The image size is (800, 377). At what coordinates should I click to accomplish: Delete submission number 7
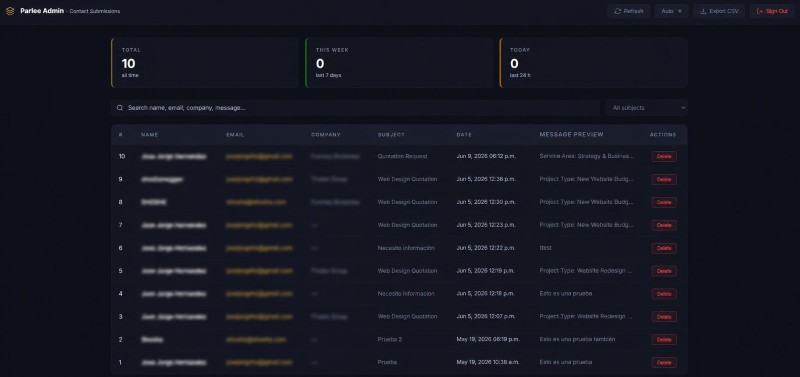coord(664,225)
